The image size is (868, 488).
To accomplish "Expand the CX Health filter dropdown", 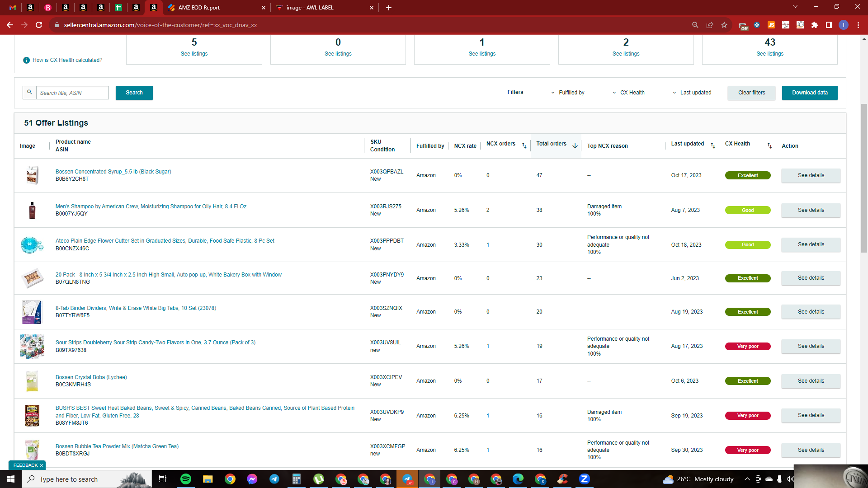I will point(629,93).
